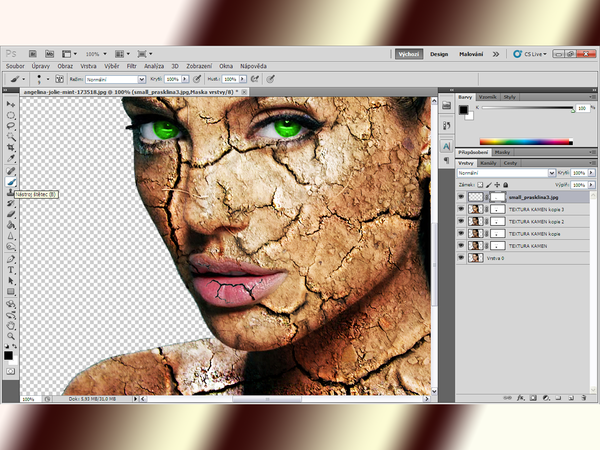
Task: Expand the CS Live dropdown
Action: click(538, 54)
